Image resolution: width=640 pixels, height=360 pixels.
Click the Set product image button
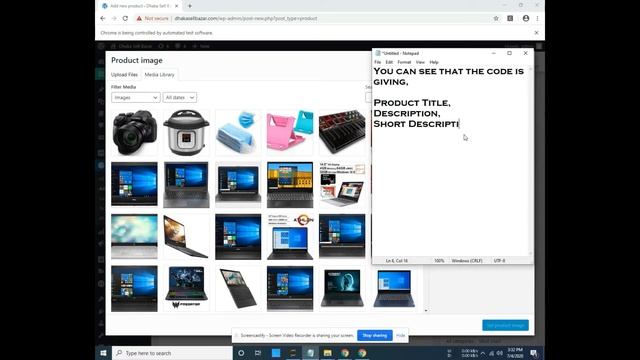(x=505, y=325)
